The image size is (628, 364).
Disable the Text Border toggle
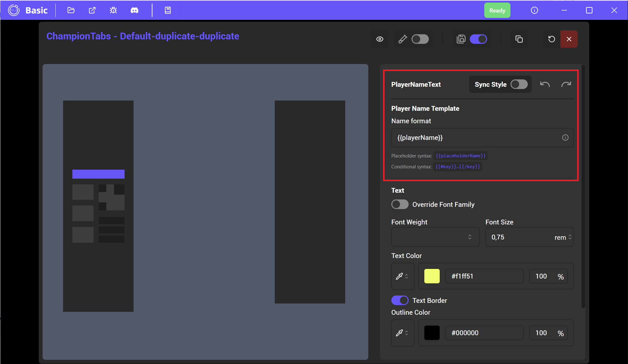pyautogui.click(x=400, y=300)
